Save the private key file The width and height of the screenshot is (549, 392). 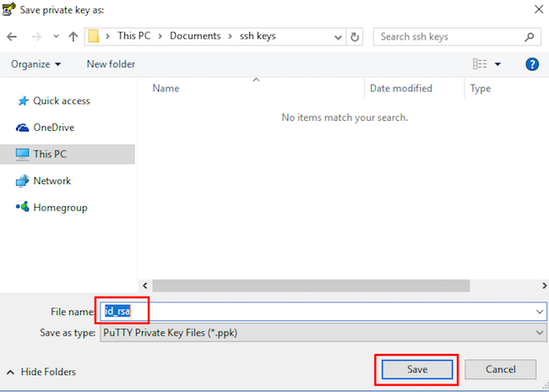point(417,369)
